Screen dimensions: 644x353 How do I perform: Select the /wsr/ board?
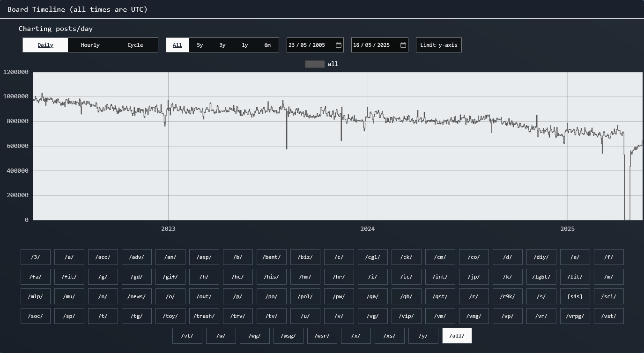coord(322,336)
